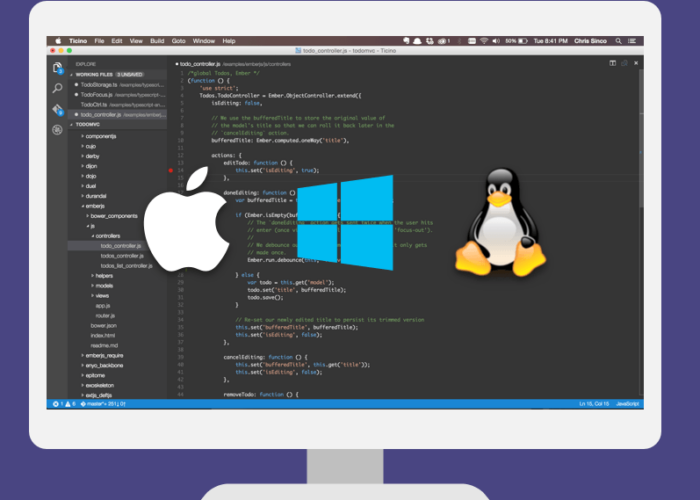Viewport: 700px width, 500px height.
Task: Change language mode via JavaScript status item
Action: point(627,404)
